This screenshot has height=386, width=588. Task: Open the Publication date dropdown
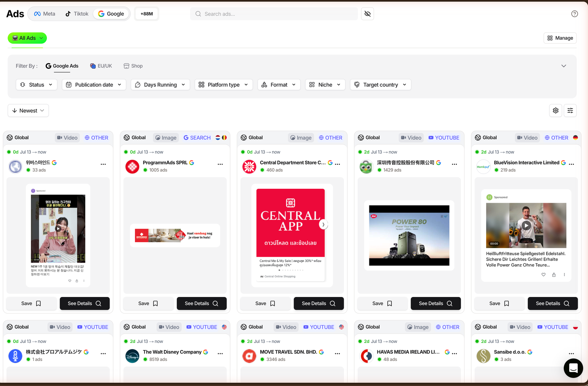[x=94, y=85]
